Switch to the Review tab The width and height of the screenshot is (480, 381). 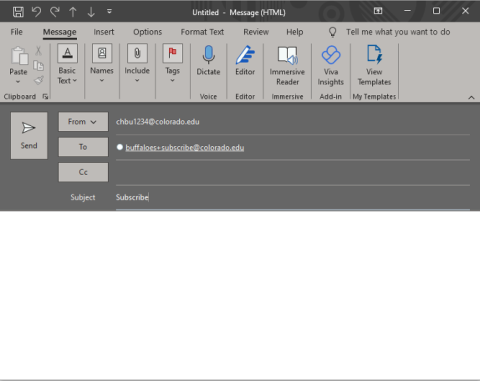tap(256, 32)
